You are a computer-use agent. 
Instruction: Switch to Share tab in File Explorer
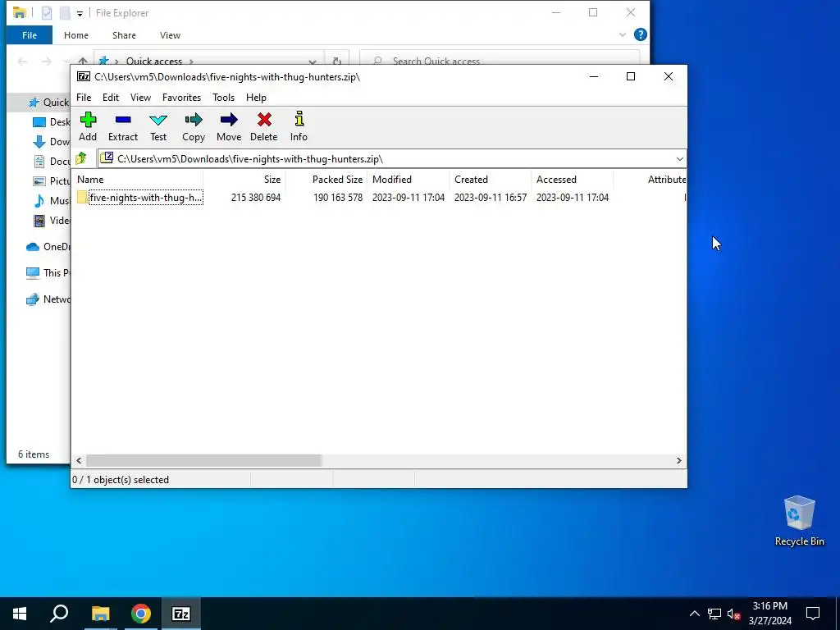point(124,35)
